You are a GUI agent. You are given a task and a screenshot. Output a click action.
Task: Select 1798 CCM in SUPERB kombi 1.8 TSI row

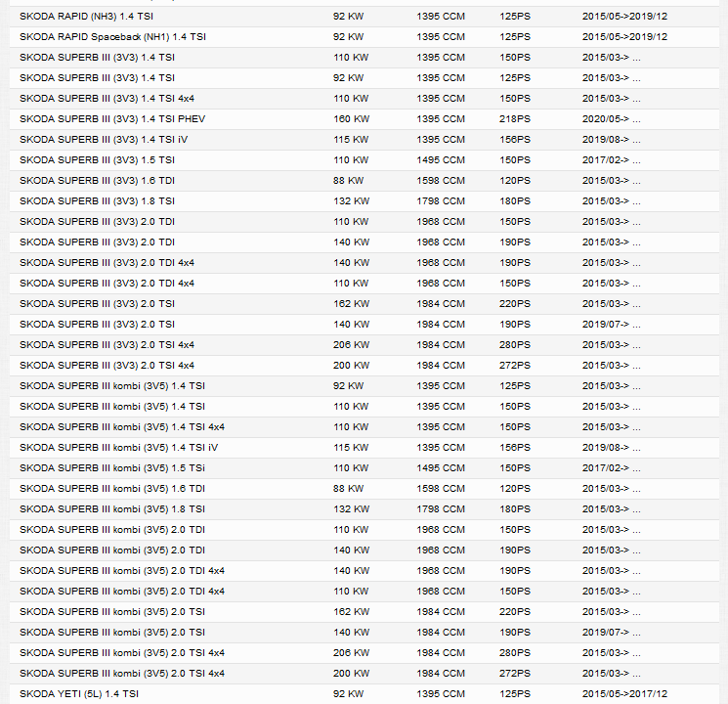tap(441, 508)
